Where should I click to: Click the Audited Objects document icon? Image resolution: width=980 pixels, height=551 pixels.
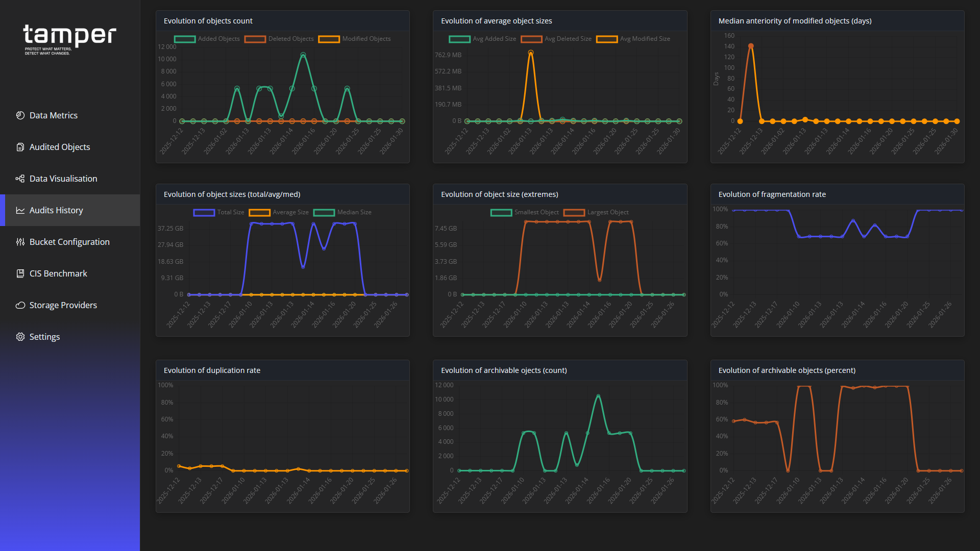coord(20,147)
